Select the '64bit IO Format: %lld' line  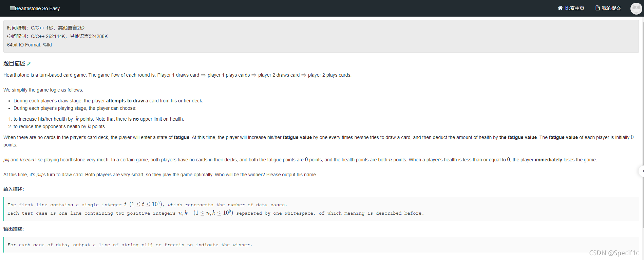pos(30,45)
